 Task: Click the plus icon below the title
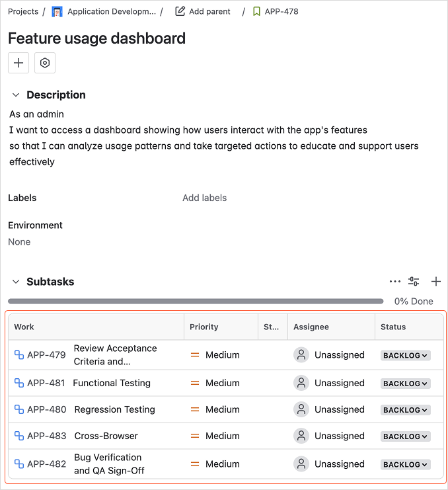19,63
